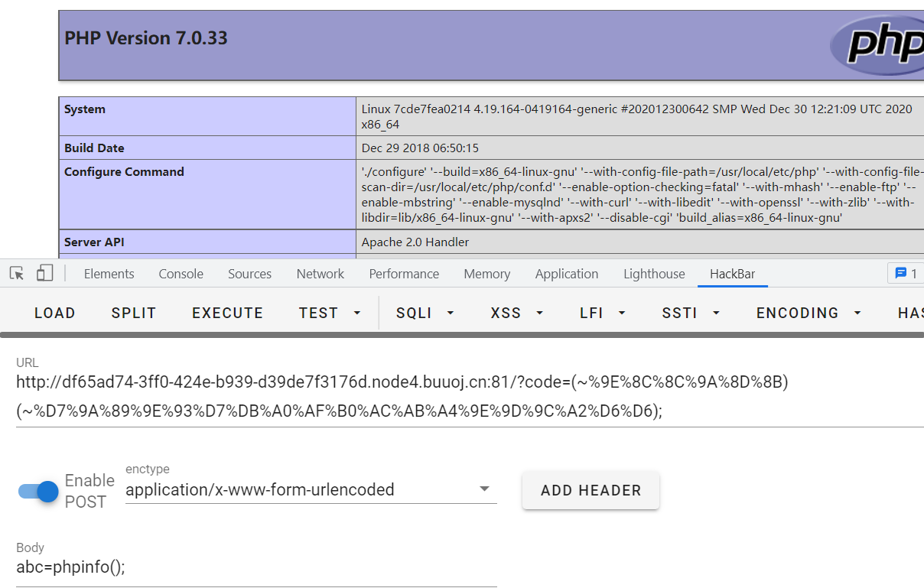The width and height of the screenshot is (924, 588).
Task: Focus the Body input field
Action: (x=256, y=567)
